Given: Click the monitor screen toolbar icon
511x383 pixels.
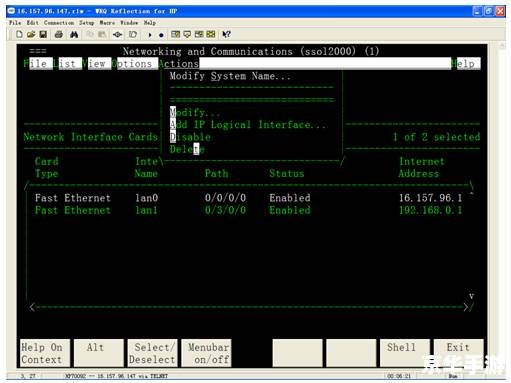Looking at the screenshot, I should tap(187, 34).
